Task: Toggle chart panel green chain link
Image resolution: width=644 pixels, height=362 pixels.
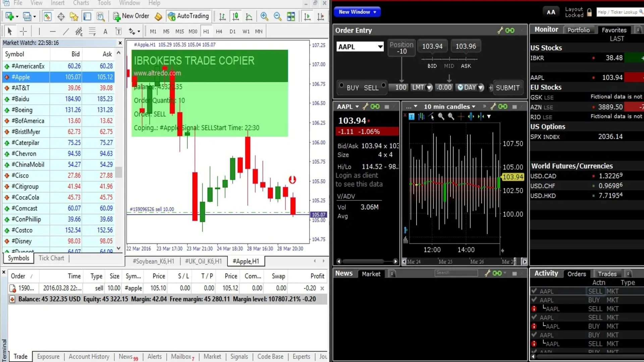Action: [x=503, y=107]
